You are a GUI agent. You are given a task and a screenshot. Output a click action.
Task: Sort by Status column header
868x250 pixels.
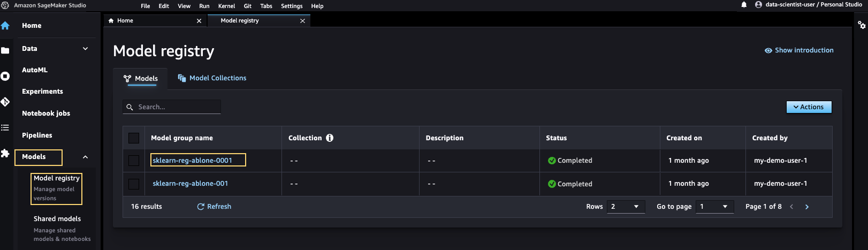(556, 138)
